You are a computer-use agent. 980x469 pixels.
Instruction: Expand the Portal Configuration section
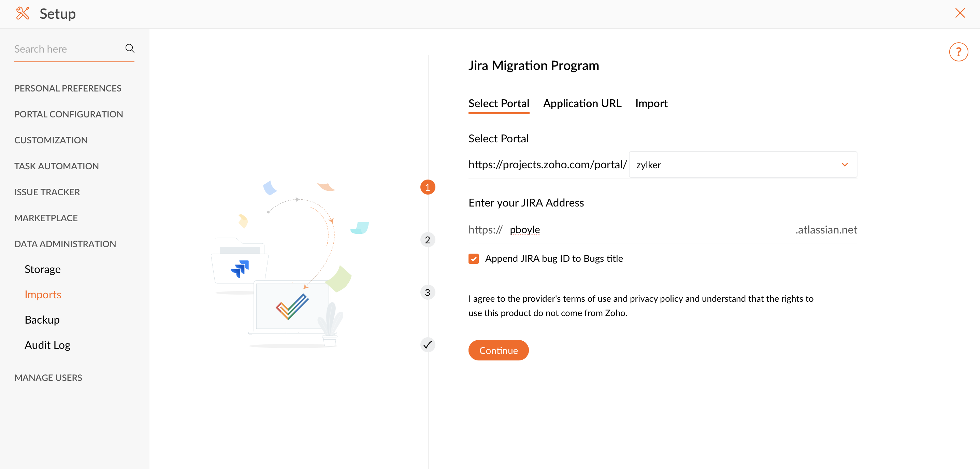click(x=69, y=114)
